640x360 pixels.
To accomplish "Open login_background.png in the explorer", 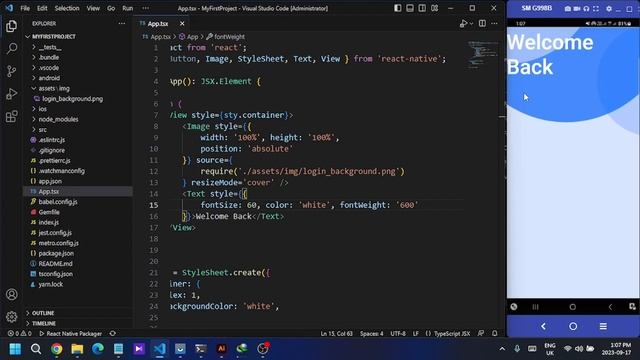I will [73, 99].
